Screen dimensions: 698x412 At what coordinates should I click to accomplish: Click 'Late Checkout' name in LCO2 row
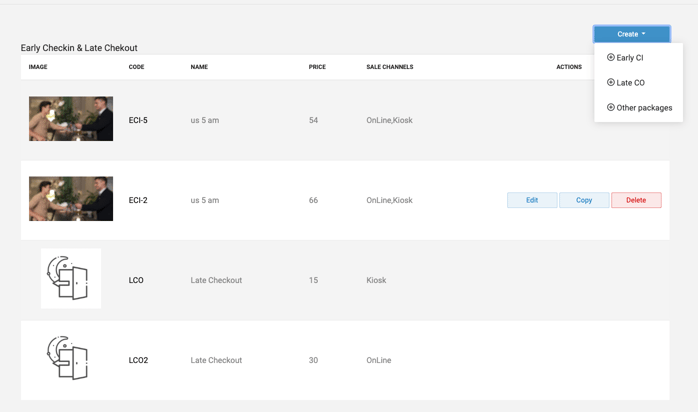click(216, 360)
